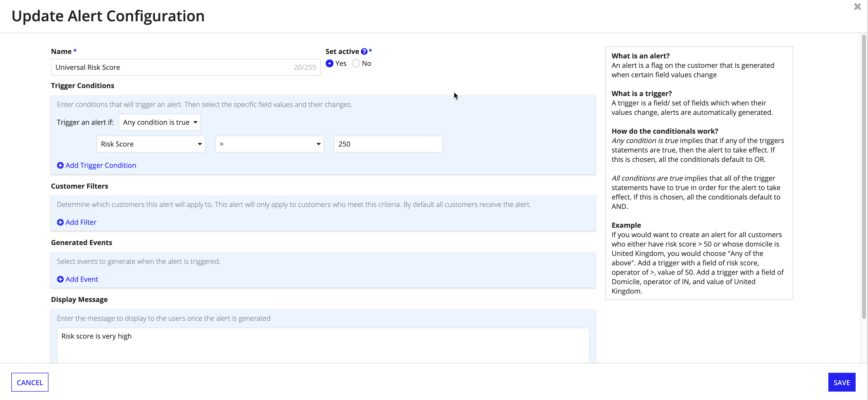The image size is (868, 400).
Task: Click the 'Example' heading in help panel
Action: click(x=626, y=225)
